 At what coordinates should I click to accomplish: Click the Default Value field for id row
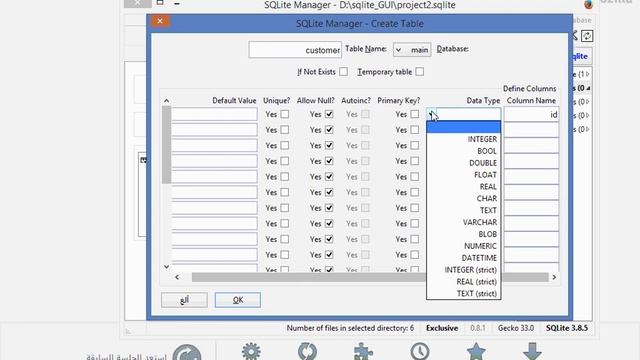coord(214,114)
